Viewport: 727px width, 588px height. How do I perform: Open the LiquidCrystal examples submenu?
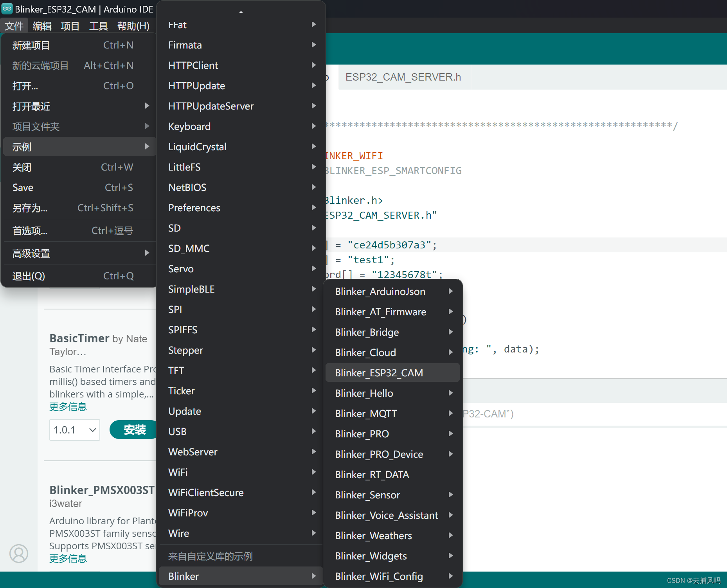click(x=241, y=147)
